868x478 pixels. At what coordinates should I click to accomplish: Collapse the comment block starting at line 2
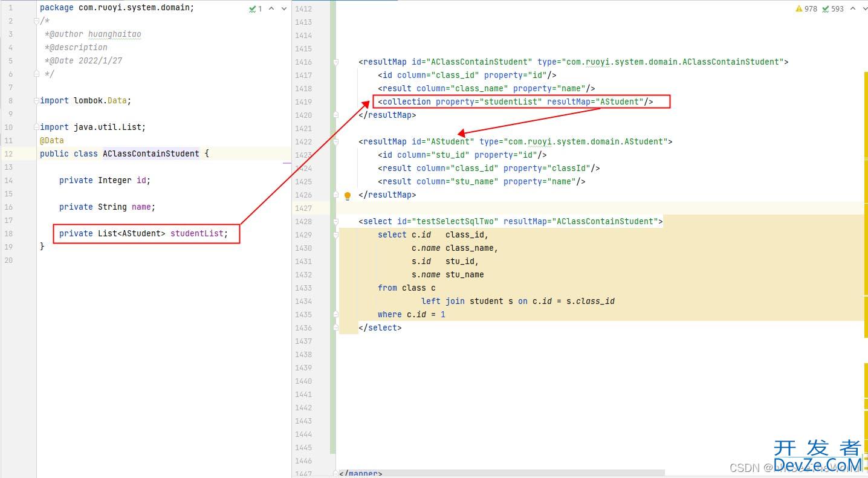(36, 21)
